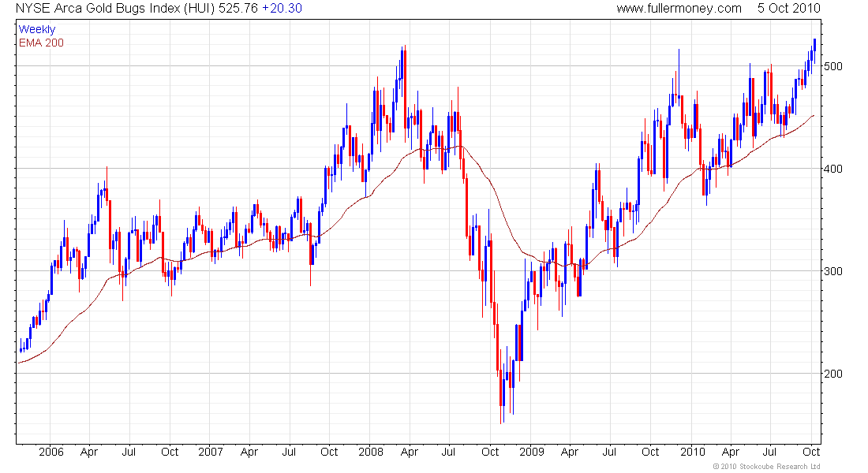This screenshot has width=868, height=473.
Task: Click the 5 Oct 2010 date
Action: (x=789, y=9)
